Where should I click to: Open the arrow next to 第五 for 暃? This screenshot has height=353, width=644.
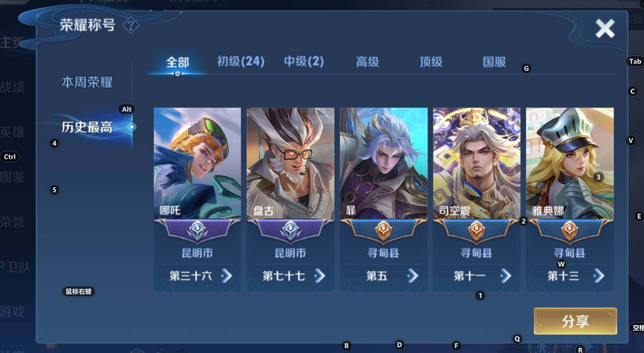[x=413, y=276]
